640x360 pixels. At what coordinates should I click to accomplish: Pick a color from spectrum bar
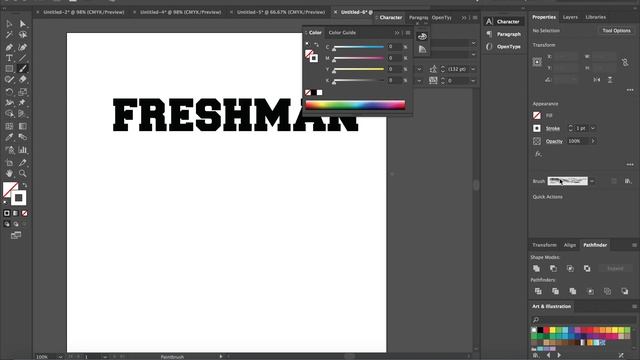[355, 105]
